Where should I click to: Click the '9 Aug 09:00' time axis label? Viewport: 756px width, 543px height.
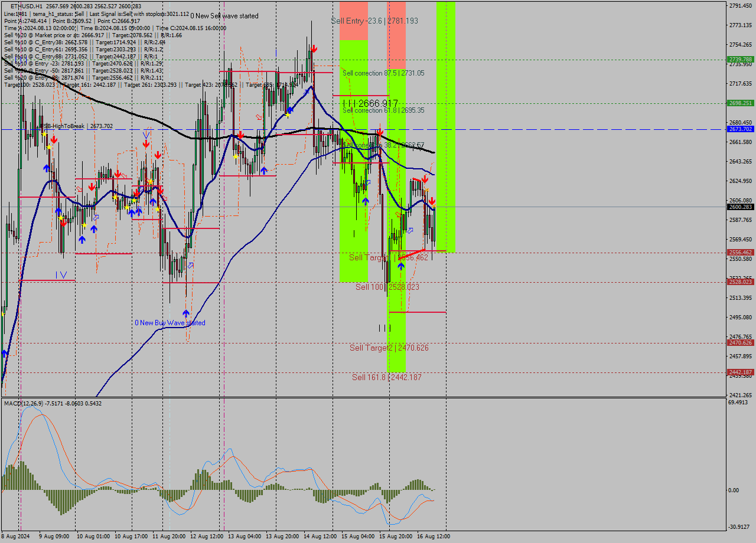pyautogui.click(x=54, y=537)
